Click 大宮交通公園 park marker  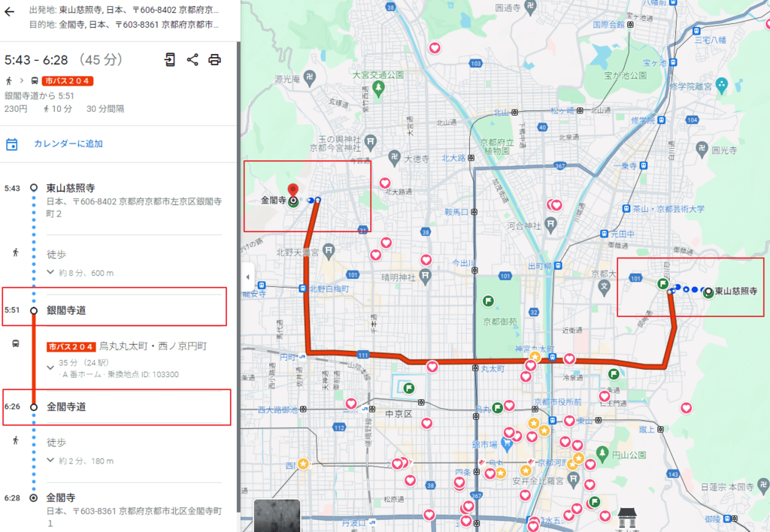click(x=377, y=89)
